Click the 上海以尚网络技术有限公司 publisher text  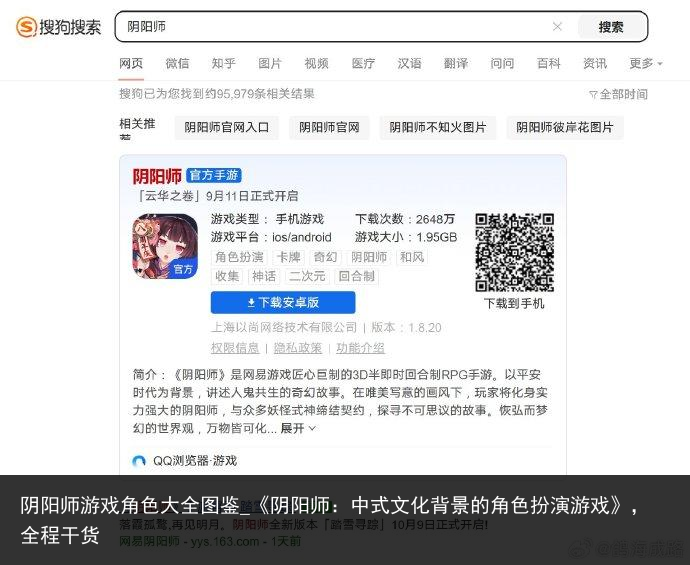click(284, 327)
